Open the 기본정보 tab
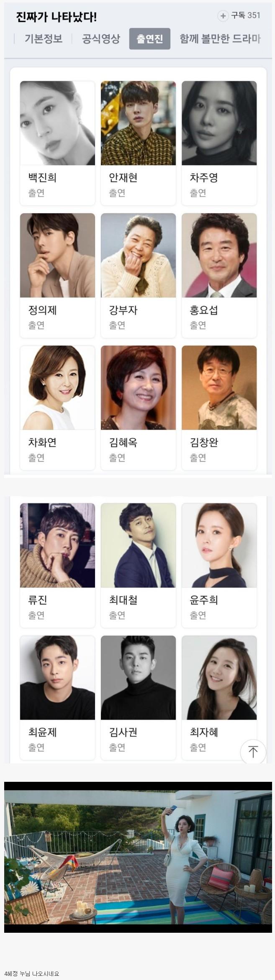275x980 pixels. click(43, 39)
